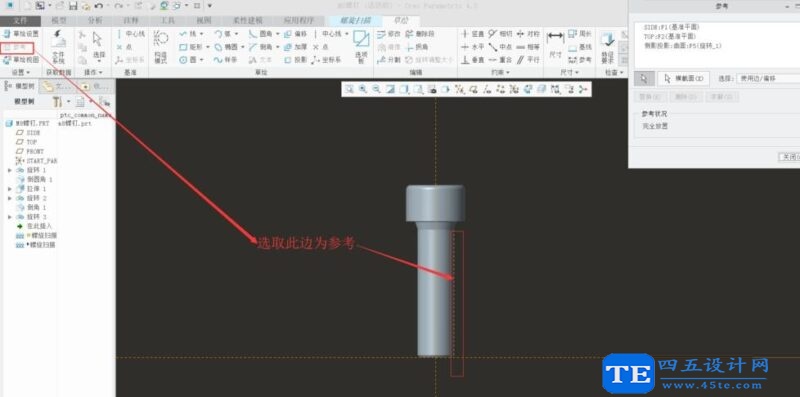
Task: Click the 基线 (Baseline) dimension tool
Action: coord(580,47)
